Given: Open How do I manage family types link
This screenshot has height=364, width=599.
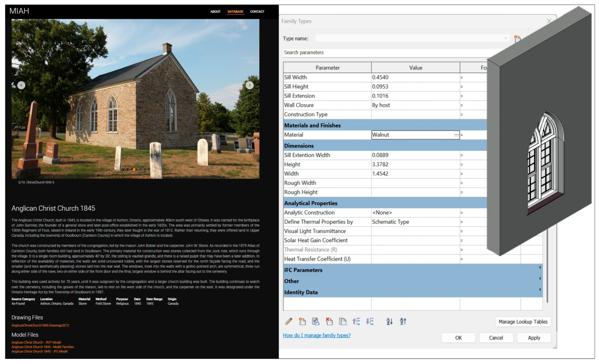Looking at the screenshot, I should (317, 335).
